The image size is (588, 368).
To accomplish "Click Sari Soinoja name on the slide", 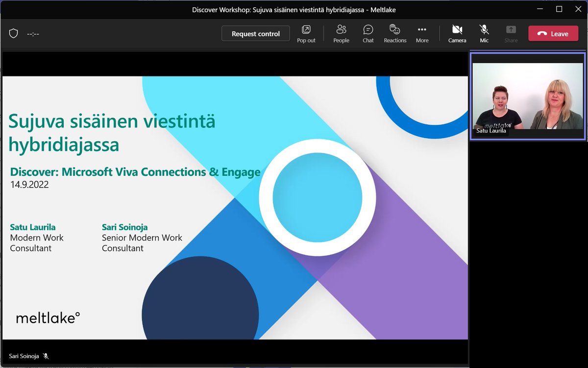I will pyautogui.click(x=125, y=227).
